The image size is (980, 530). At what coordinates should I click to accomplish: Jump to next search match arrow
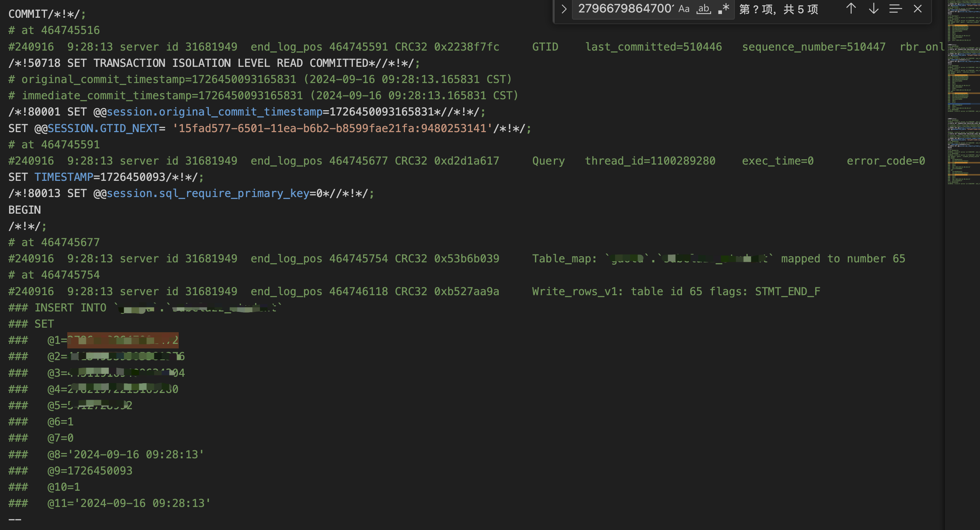(873, 9)
